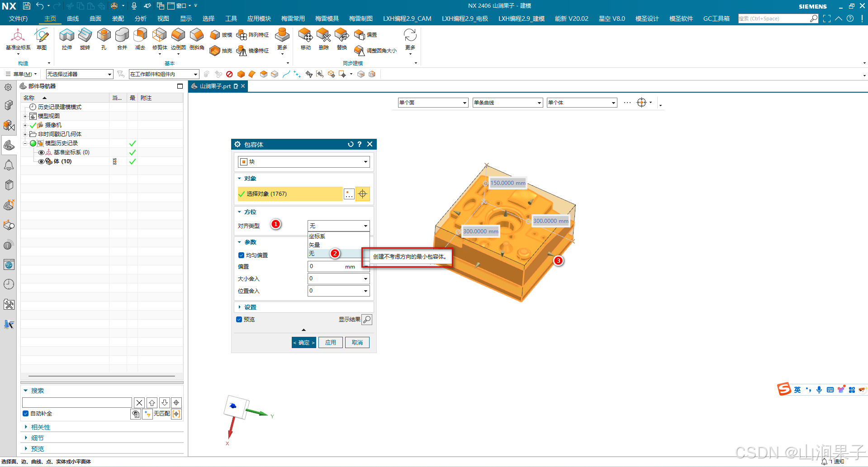This screenshot has width=868, height=467.
Task: Toggle visibility of 体 (10)
Action: [41, 161]
